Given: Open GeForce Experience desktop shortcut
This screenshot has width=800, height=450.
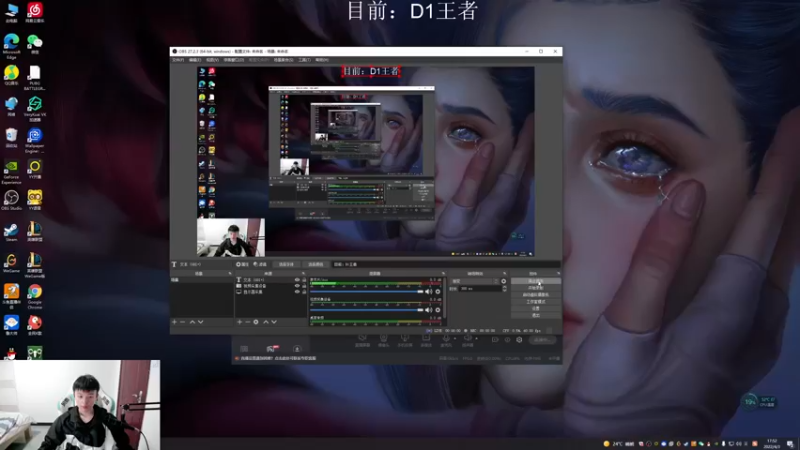Looking at the screenshot, I should [x=11, y=171].
